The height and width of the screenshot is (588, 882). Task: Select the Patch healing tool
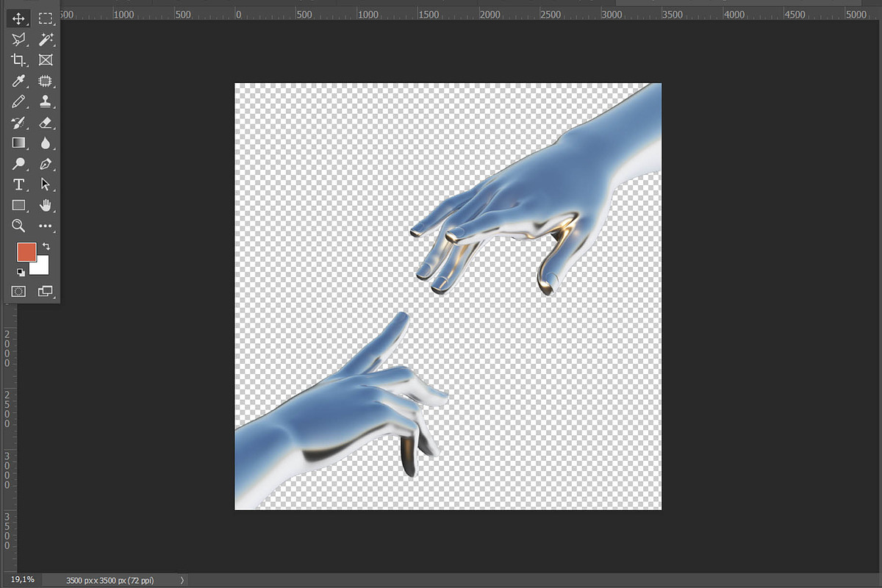pos(46,81)
